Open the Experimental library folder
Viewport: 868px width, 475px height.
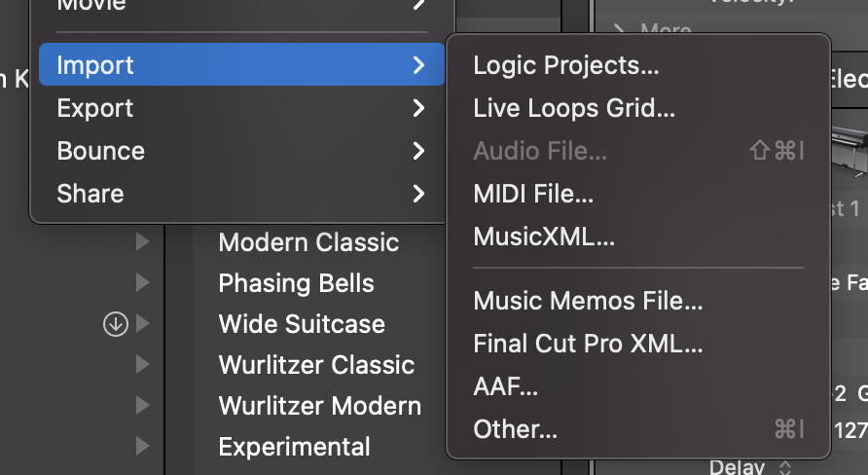[x=294, y=447]
